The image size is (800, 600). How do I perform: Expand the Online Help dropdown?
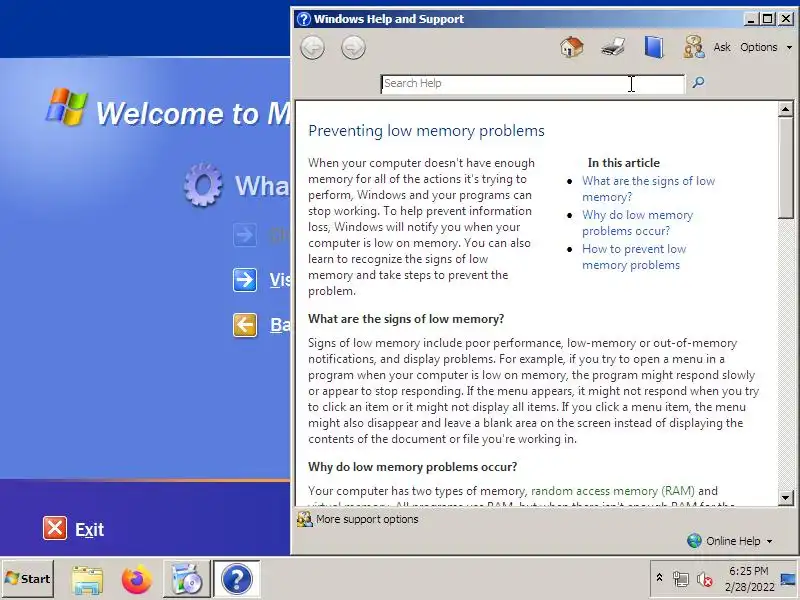pyautogui.click(x=739, y=541)
